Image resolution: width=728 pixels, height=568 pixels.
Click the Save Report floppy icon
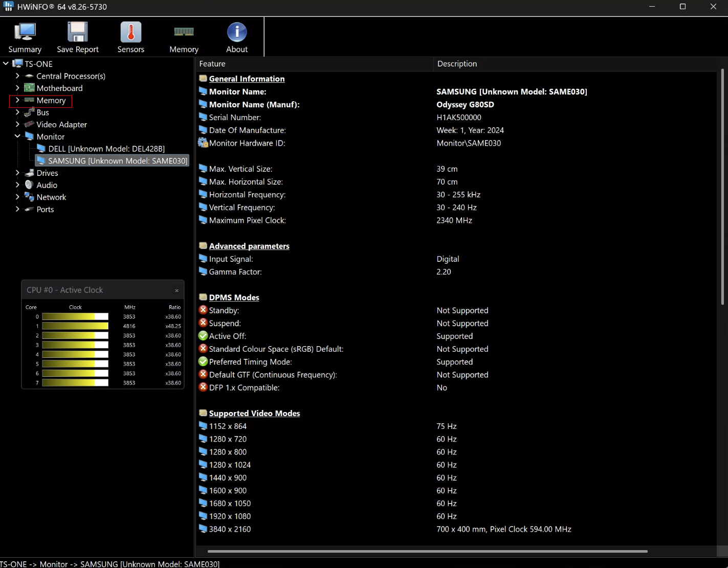[78, 32]
